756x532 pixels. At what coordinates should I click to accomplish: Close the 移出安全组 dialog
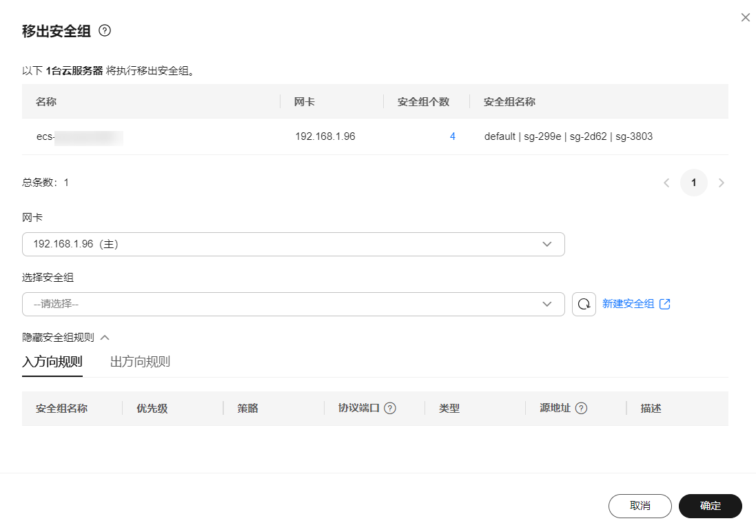[745, 17]
